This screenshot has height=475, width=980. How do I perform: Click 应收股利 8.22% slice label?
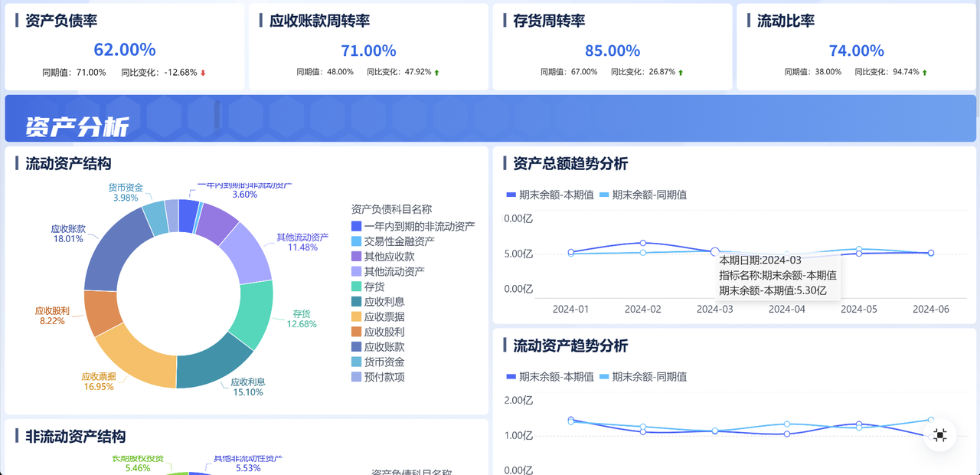click(x=52, y=316)
